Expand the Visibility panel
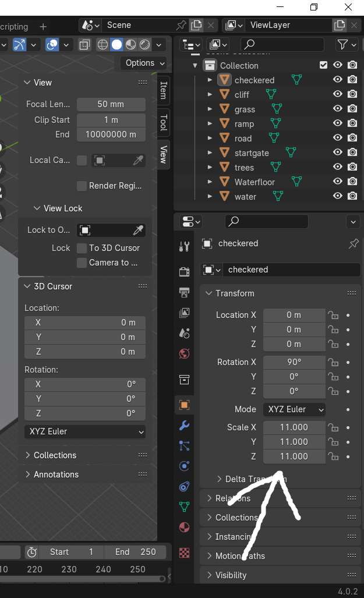The height and width of the screenshot is (598, 364). click(210, 575)
